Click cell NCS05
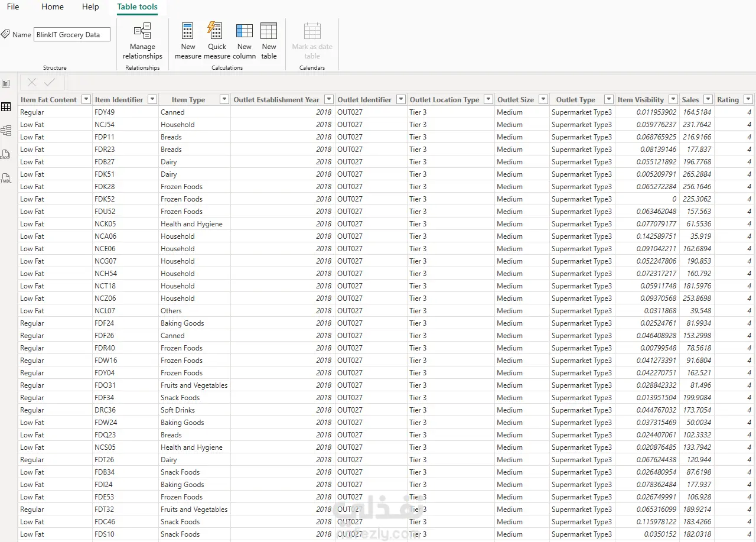 point(125,447)
